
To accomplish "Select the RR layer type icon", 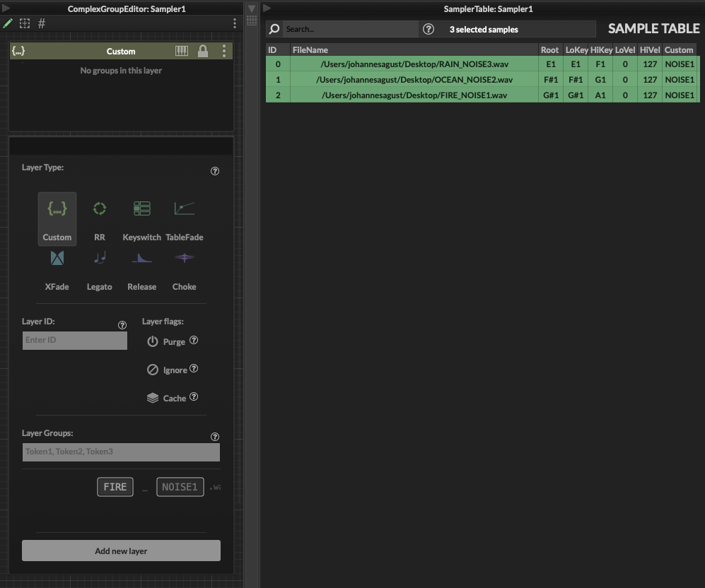I will click(99, 209).
